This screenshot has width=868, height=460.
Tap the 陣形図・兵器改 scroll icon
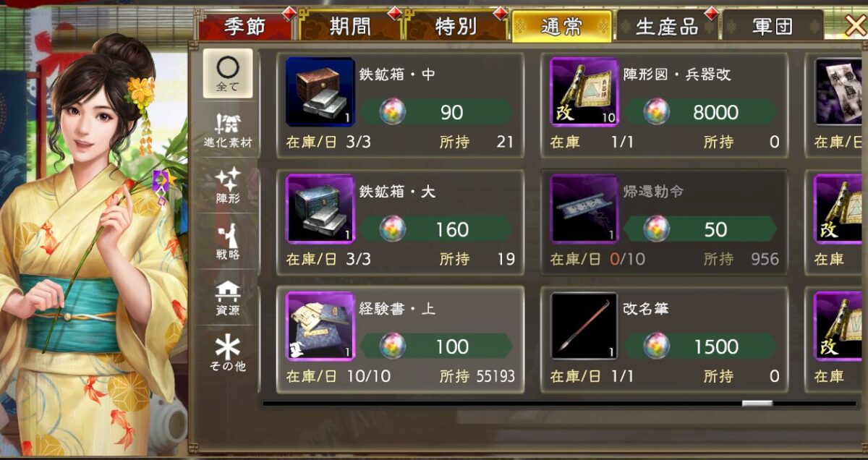coord(584,92)
